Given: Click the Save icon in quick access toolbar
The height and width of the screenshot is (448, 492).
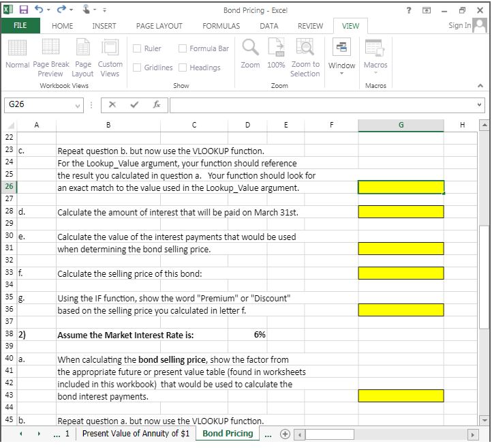Looking at the screenshot, I should click(24, 10).
